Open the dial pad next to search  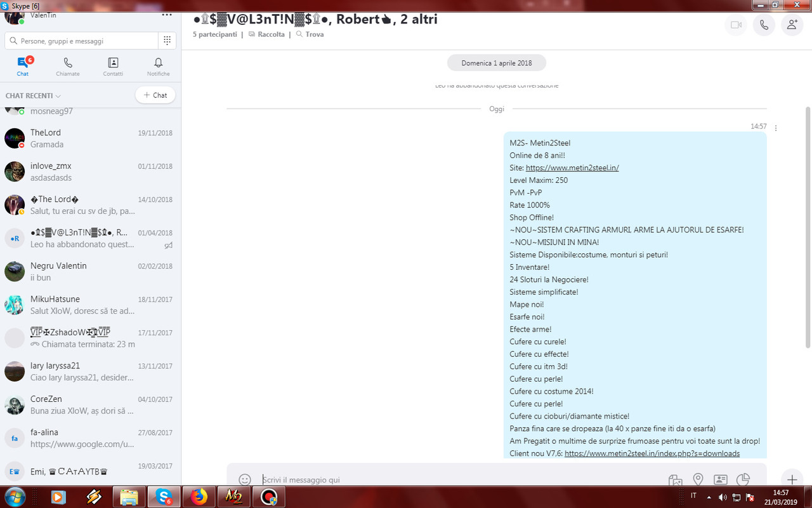[x=166, y=40]
